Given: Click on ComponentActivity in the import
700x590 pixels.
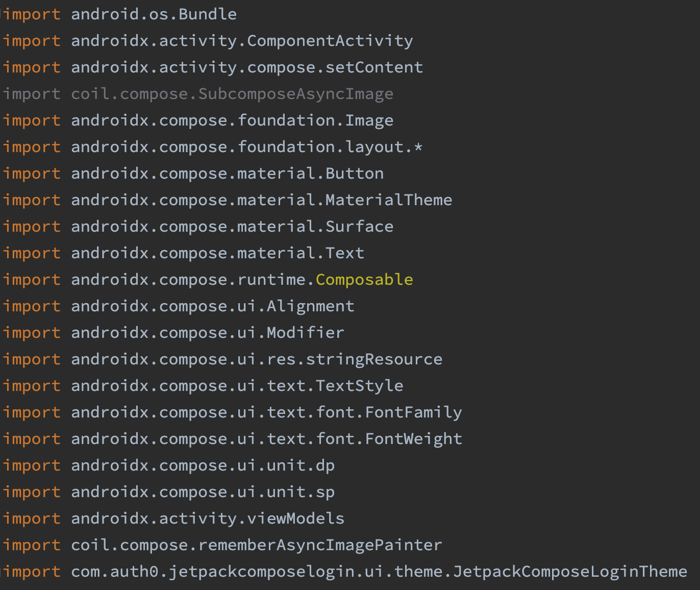Looking at the screenshot, I should [x=330, y=41].
